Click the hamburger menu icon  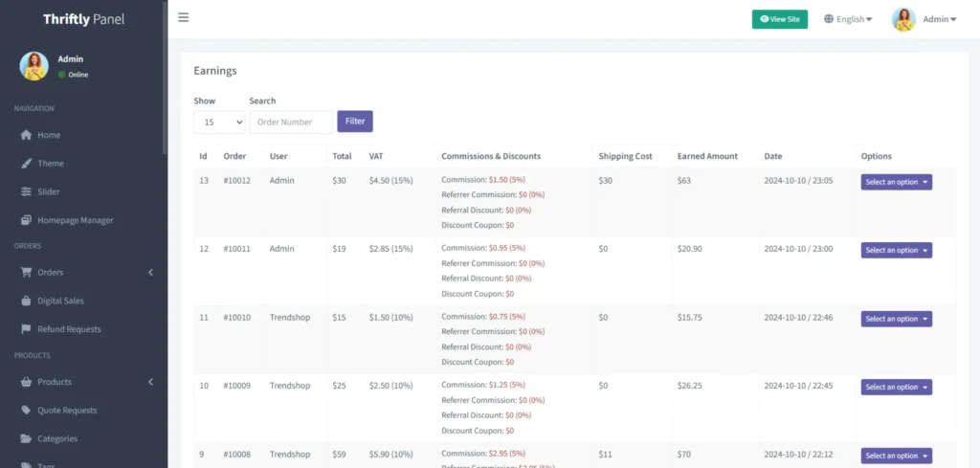(183, 17)
